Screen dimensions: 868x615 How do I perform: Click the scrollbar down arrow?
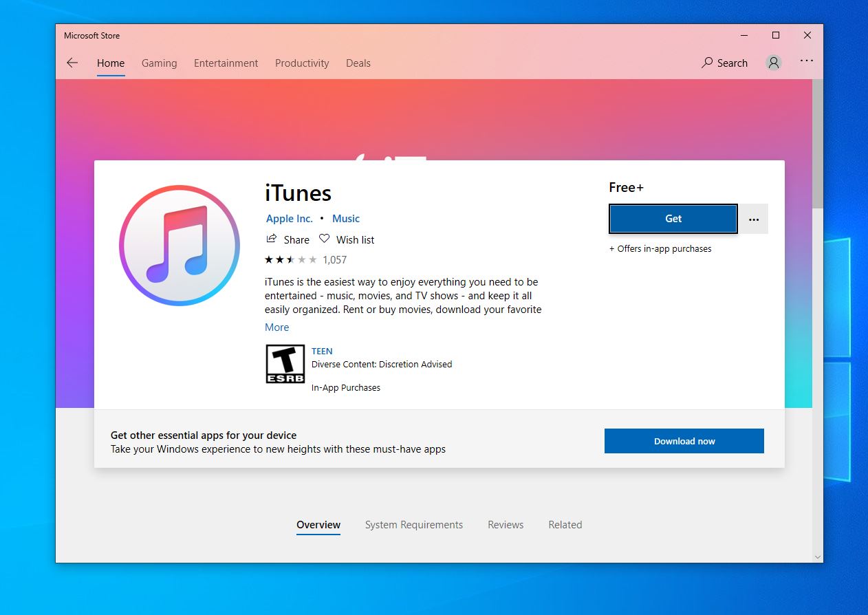pyautogui.click(x=817, y=557)
